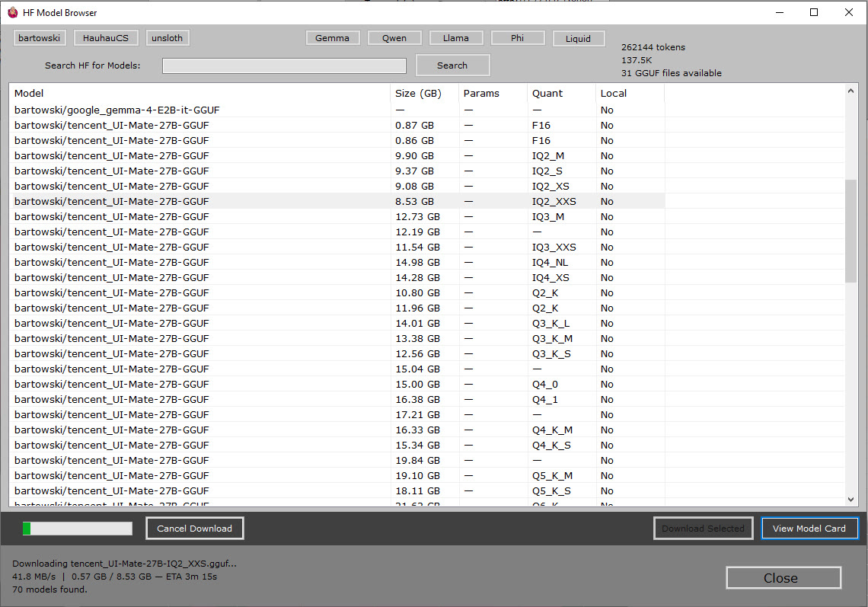Select the 12.19 GB row

point(337,232)
